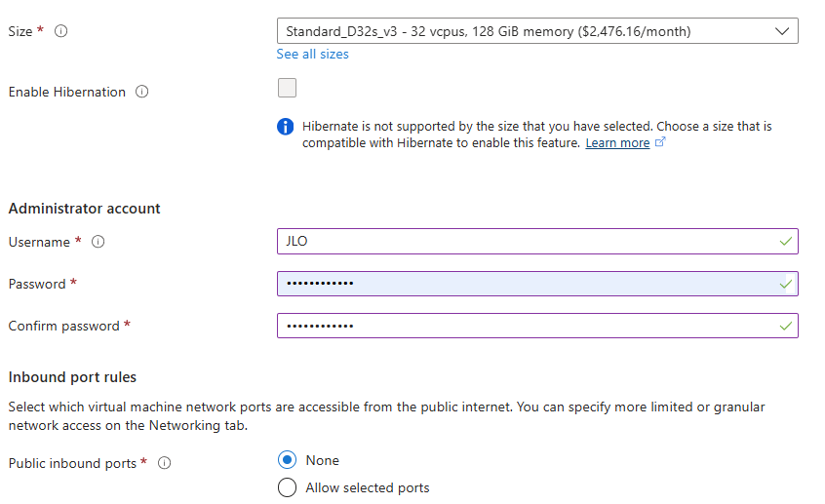Click the external link icon after Learn more

(660, 142)
